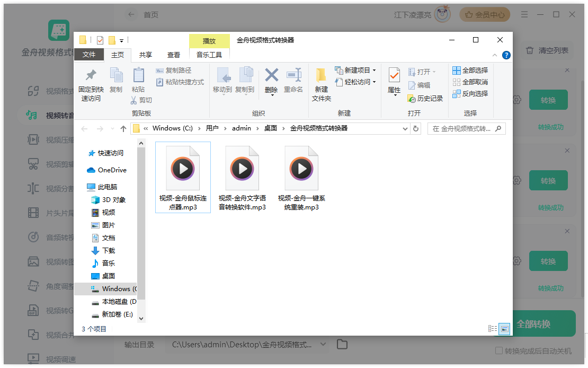Select 此电脑 in the navigation pane
The height and width of the screenshot is (368, 588).
point(102,187)
